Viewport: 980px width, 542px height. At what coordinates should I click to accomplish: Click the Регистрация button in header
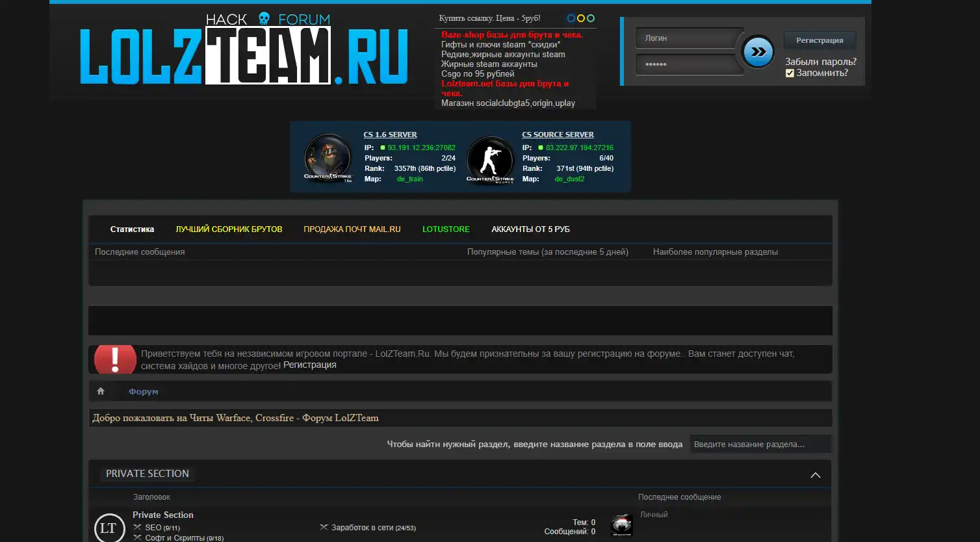point(819,40)
